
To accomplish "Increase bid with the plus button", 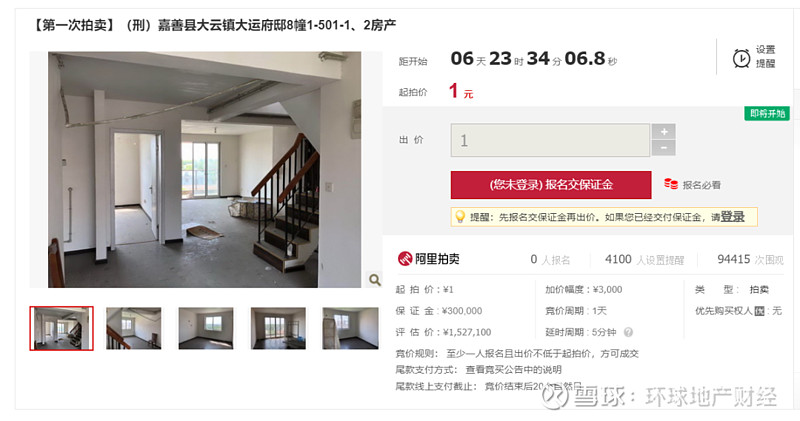I will [x=664, y=132].
